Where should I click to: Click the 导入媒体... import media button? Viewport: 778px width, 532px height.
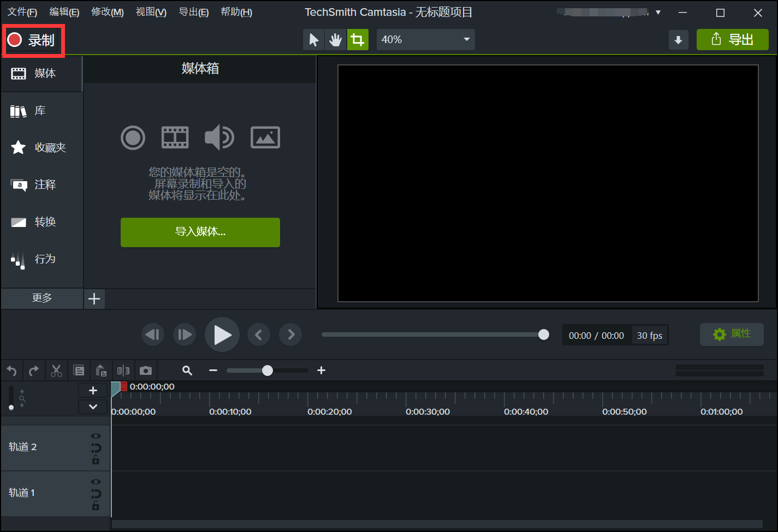(x=200, y=232)
